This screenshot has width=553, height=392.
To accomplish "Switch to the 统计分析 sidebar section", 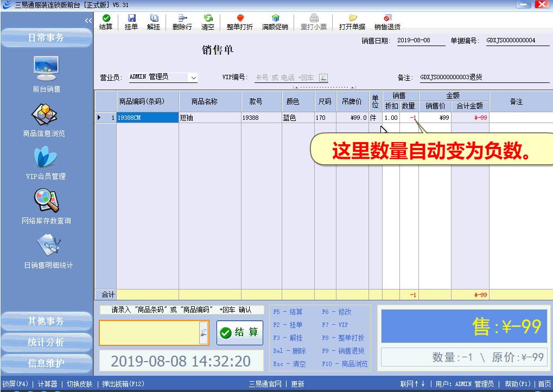I will 46,343.
